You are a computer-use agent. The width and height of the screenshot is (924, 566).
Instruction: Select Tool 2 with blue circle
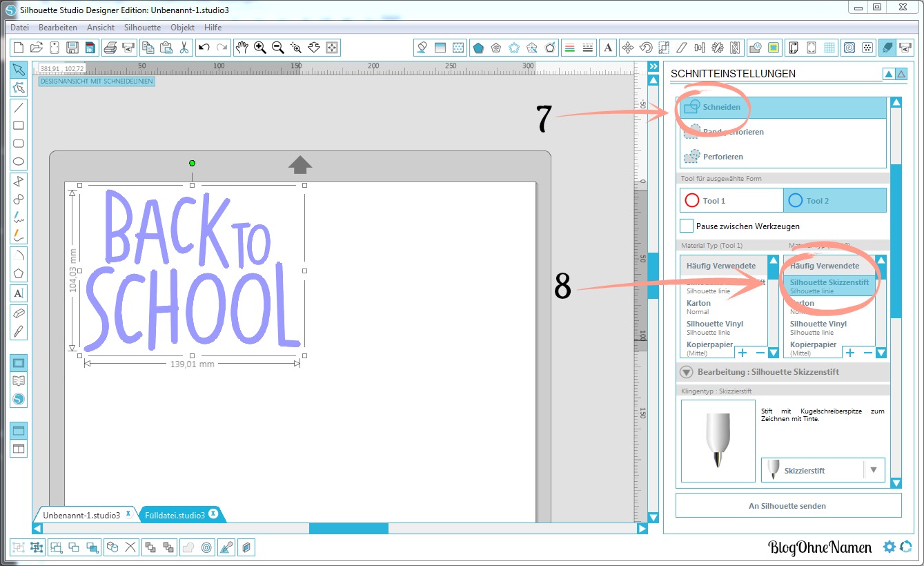[834, 201]
